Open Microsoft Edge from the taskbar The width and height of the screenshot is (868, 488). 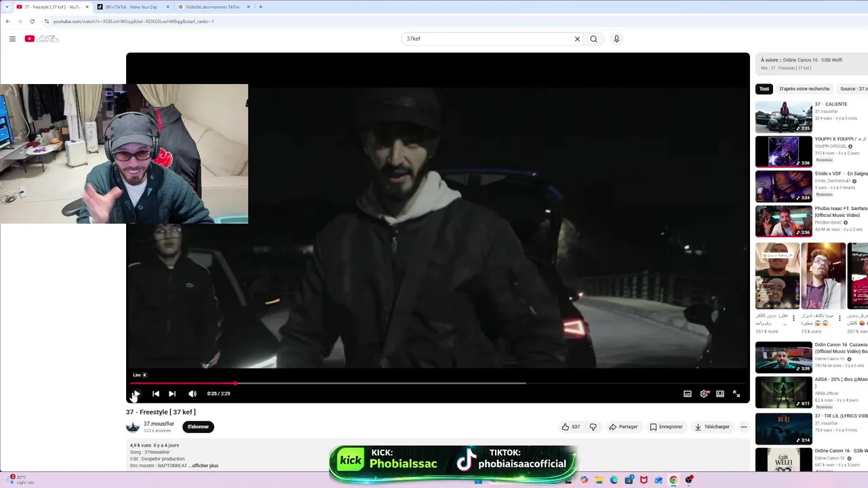coord(614,480)
